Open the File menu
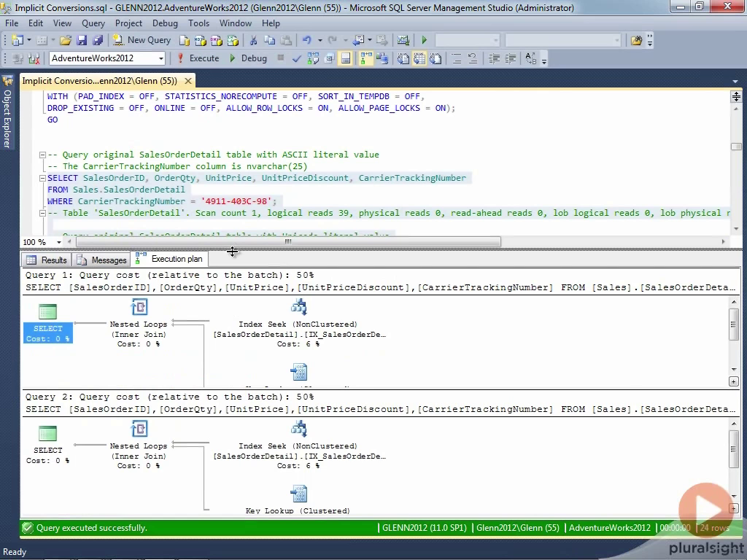 click(x=12, y=23)
